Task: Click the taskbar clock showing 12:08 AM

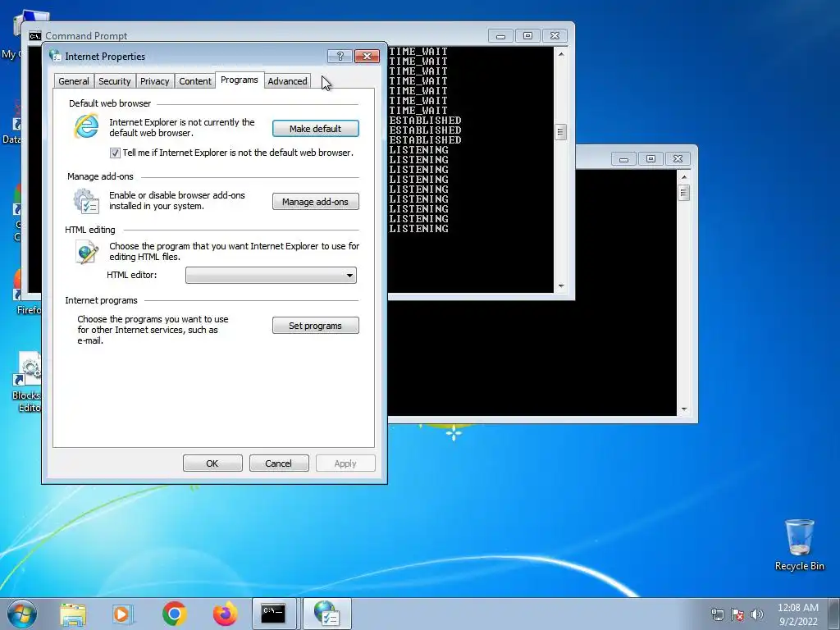Action: (x=797, y=614)
